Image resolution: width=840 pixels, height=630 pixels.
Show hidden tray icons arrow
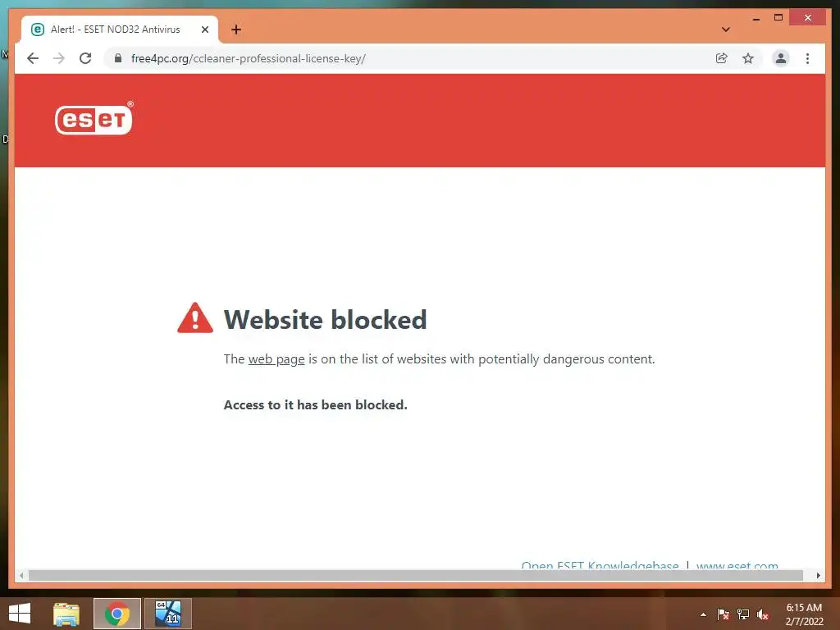pyautogui.click(x=703, y=614)
